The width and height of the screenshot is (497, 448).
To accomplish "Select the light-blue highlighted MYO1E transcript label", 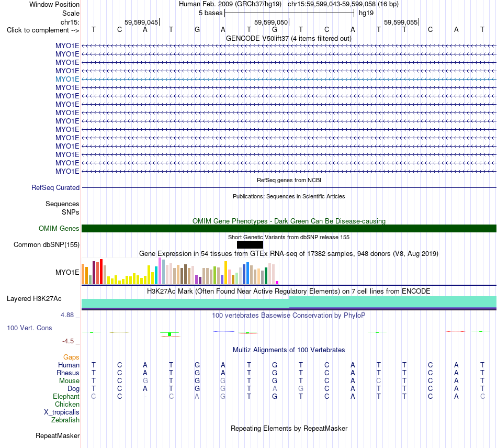I will (67, 79).
